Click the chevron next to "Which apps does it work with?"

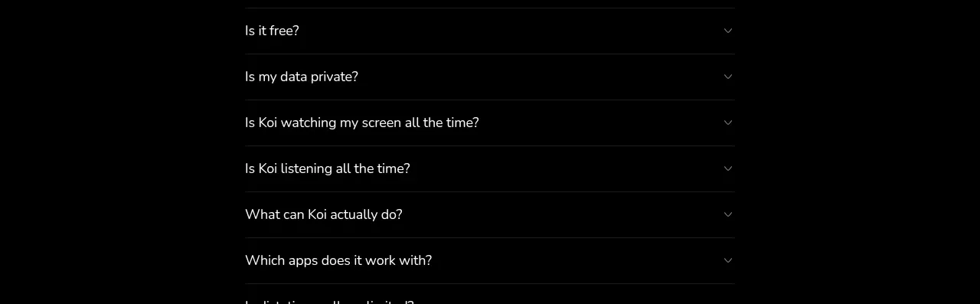point(728,260)
